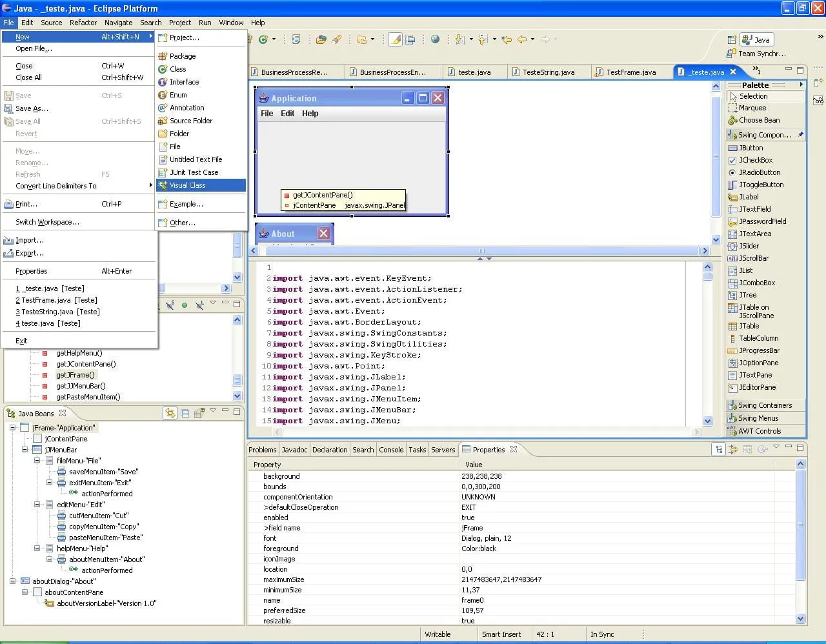The image size is (826, 644).
Task: Select the JTree palette component
Action: [x=747, y=295]
